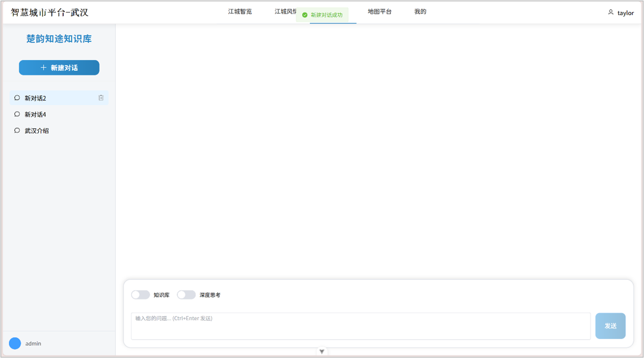Turn on the 深度思考 toggle switch
Screen dimensions: 644x358
tap(186, 295)
